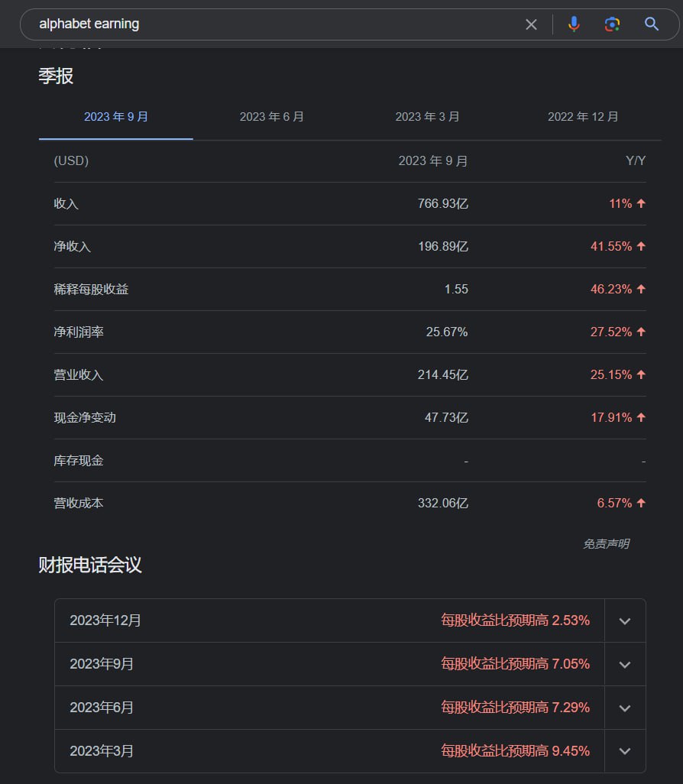Select the 2023年9月 quarterly tab

pos(116,117)
